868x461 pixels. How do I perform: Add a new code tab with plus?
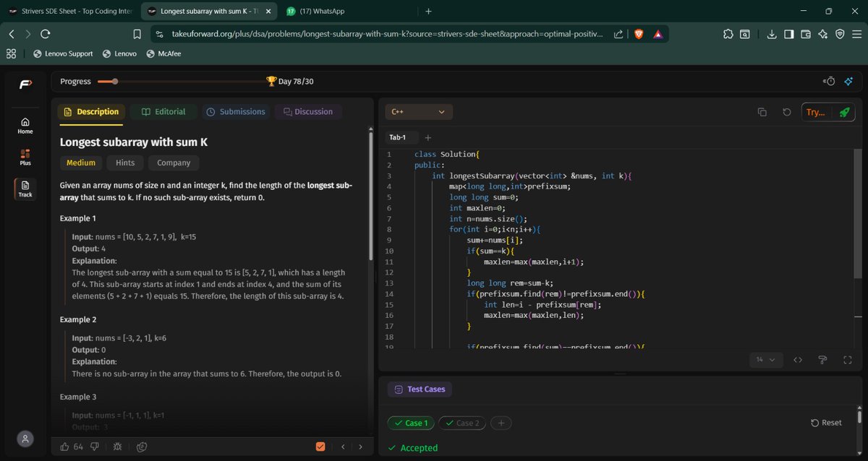point(427,137)
